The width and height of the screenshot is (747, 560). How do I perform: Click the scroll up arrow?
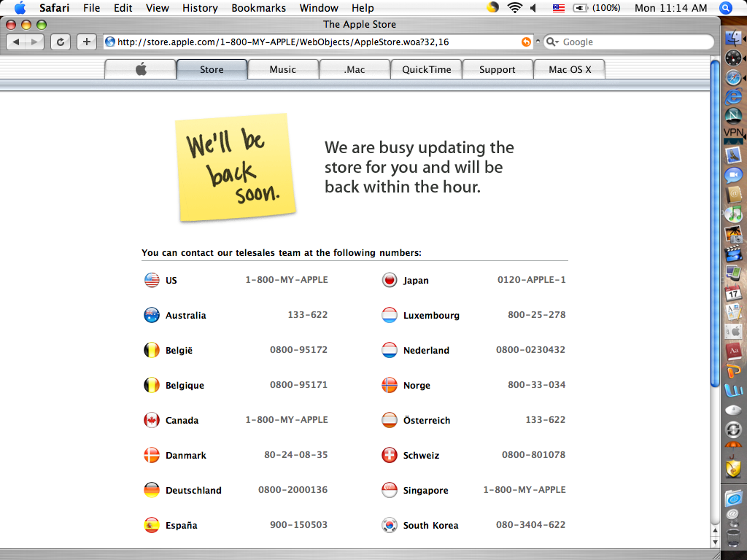coord(715,531)
